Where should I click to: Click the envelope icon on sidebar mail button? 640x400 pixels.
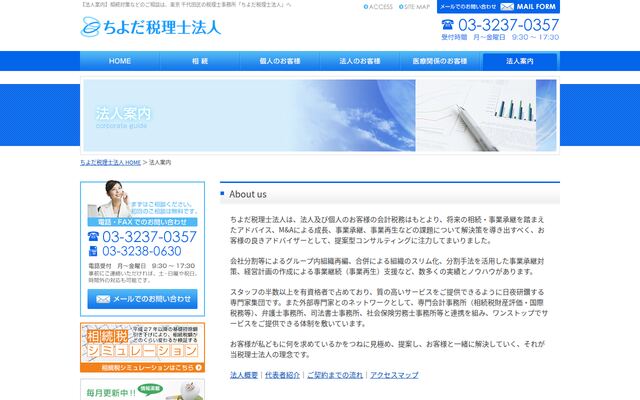(x=103, y=299)
